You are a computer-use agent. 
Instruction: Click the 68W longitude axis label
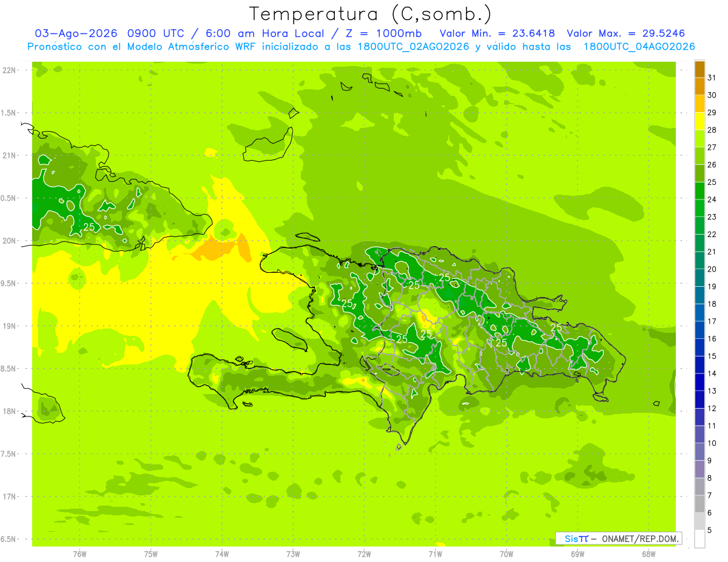pyautogui.click(x=649, y=554)
